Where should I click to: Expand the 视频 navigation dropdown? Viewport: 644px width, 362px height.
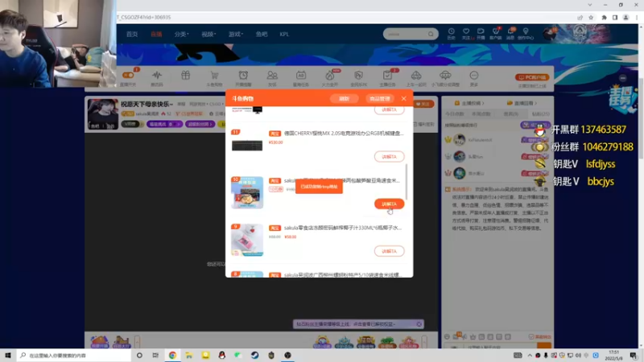tap(208, 34)
